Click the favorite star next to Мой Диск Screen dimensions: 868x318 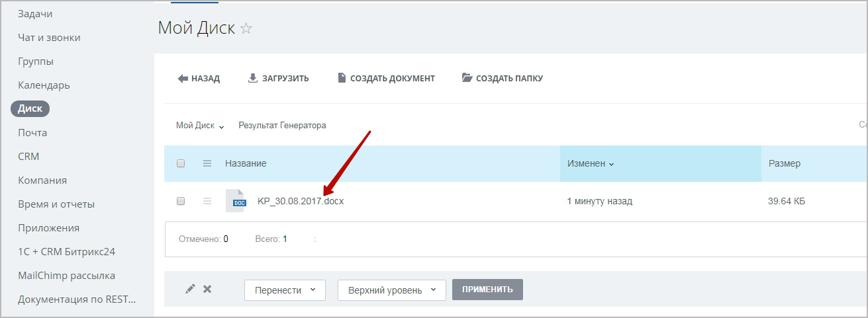click(246, 28)
